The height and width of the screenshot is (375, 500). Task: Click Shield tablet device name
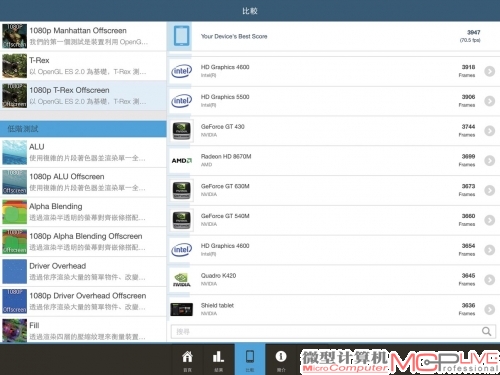point(217,305)
